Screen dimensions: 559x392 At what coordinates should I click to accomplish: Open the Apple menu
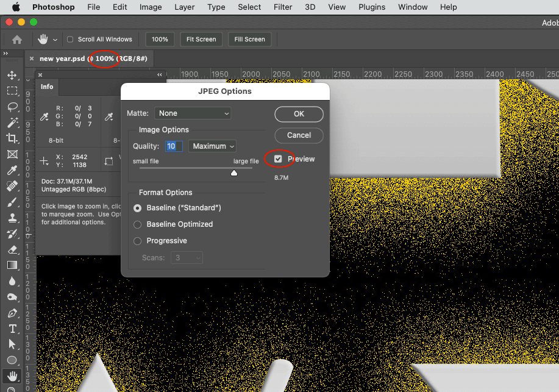16,7
